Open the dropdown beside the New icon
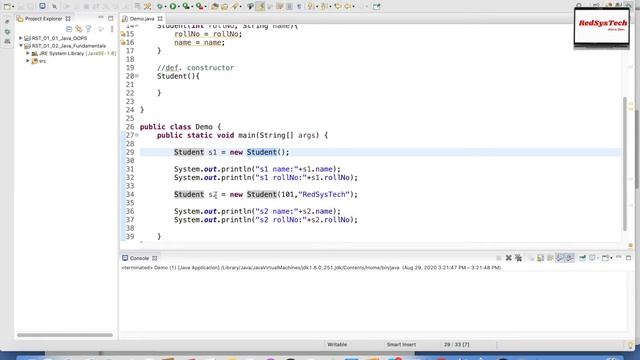Screen dimensions: 640x360 [13, 7]
